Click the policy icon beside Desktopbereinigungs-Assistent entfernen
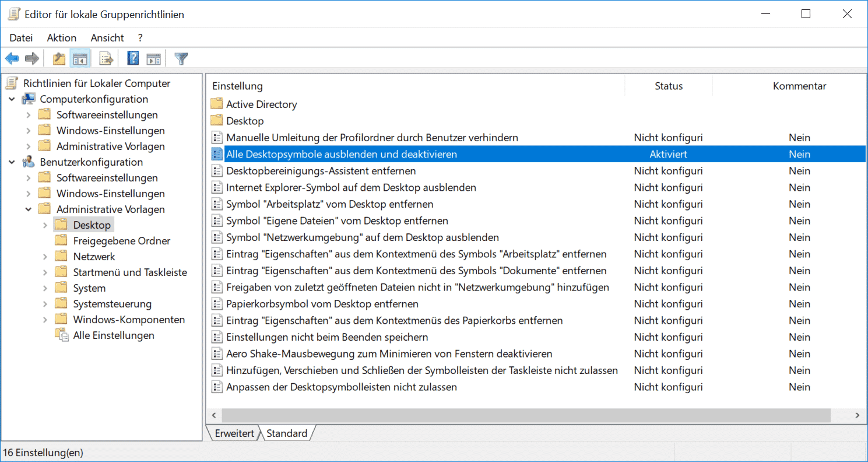Viewport: 868px width, 462px height. click(x=217, y=171)
